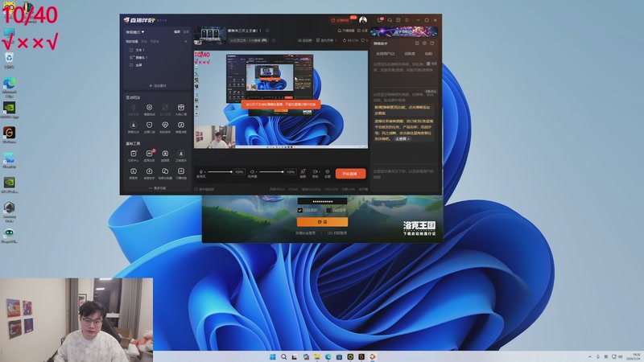This screenshot has height=362, width=644.
Task: Open first icon in 基础工具 second row
Action: pos(133,173)
